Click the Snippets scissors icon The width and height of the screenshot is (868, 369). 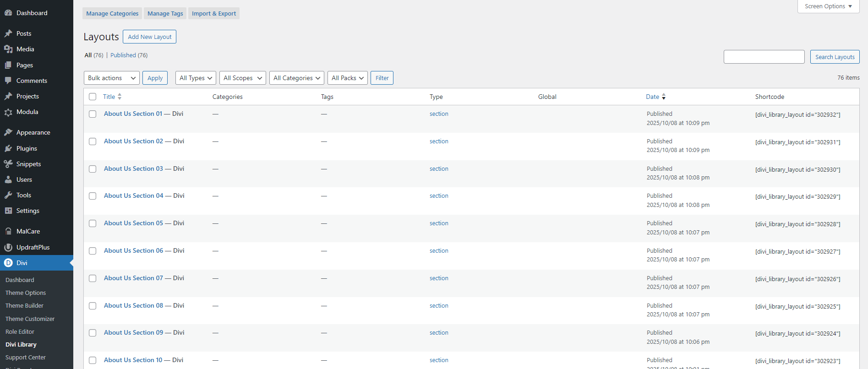8,164
